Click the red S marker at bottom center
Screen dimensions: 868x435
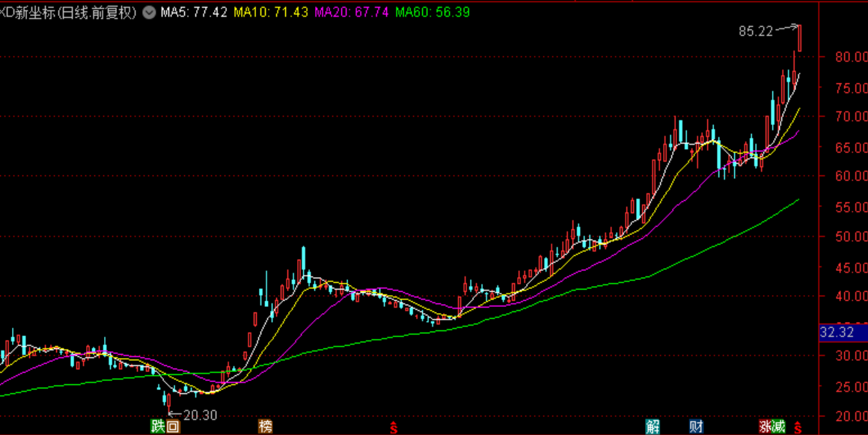click(x=393, y=428)
